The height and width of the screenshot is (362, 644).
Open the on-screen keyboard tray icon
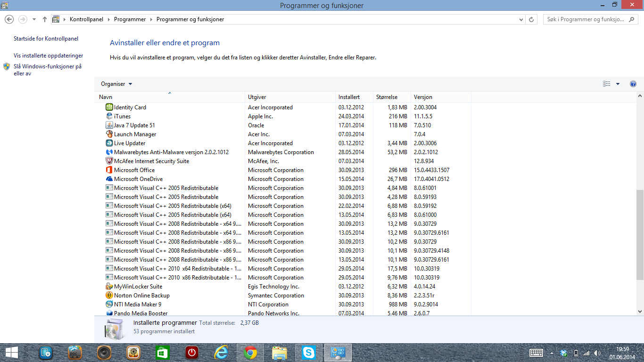click(x=537, y=353)
